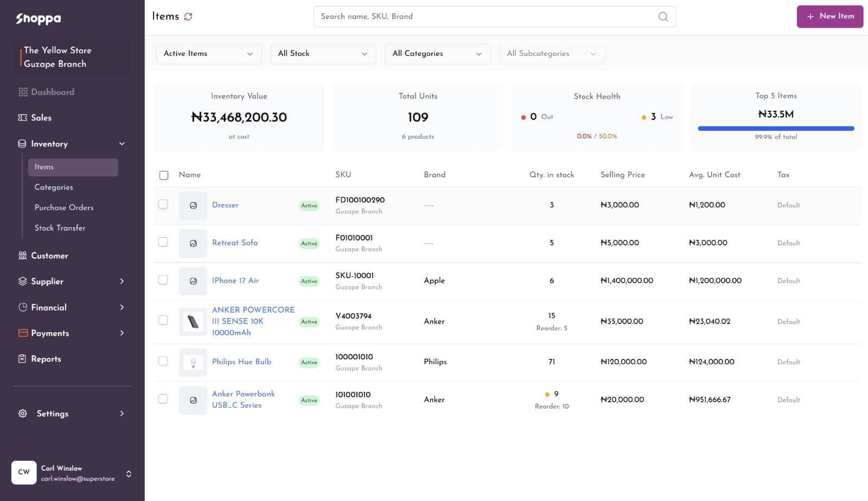Click the refresh icon beside the Items title
The height and width of the screenshot is (501, 868).
point(188,17)
